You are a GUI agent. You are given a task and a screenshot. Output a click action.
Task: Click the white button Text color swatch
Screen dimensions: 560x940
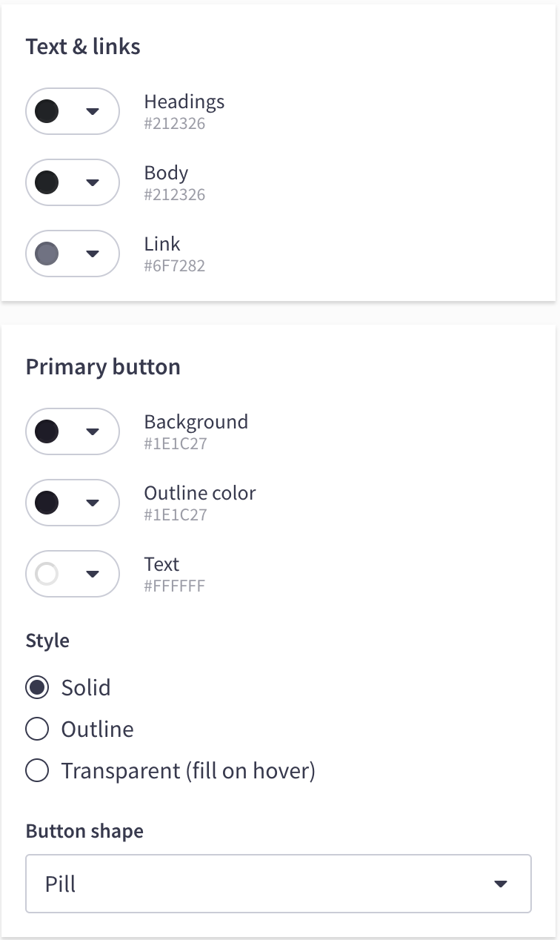pos(47,574)
